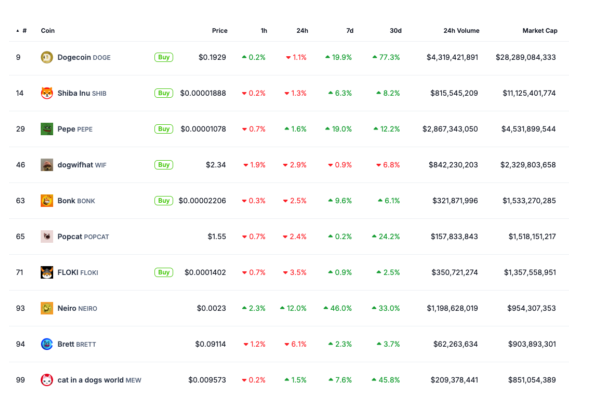Open the cat in a dogs world icon
This screenshot has width=606, height=395.
pyautogui.click(x=47, y=380)
